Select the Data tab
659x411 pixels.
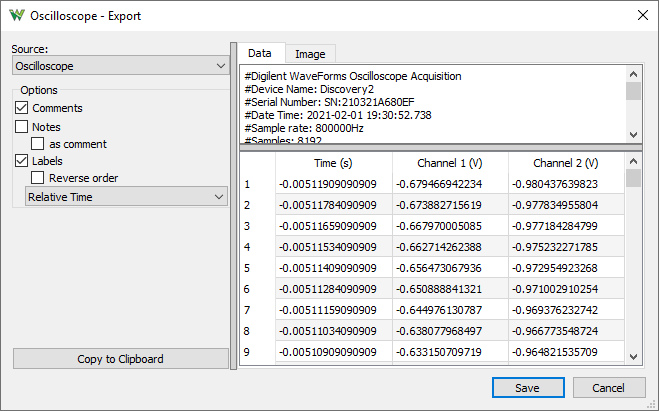click(x=259, y=53)
